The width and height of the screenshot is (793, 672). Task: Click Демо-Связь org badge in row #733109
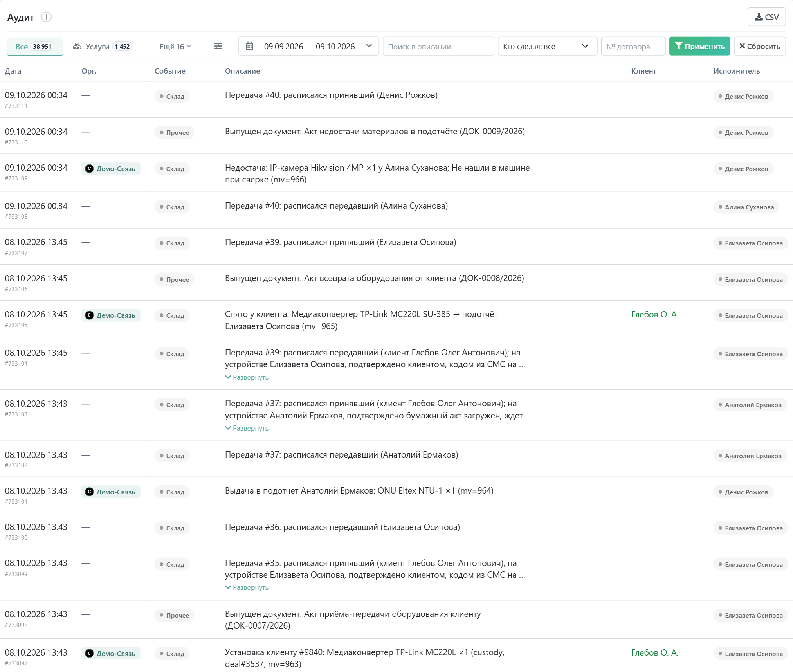click(x=111, y=169)
